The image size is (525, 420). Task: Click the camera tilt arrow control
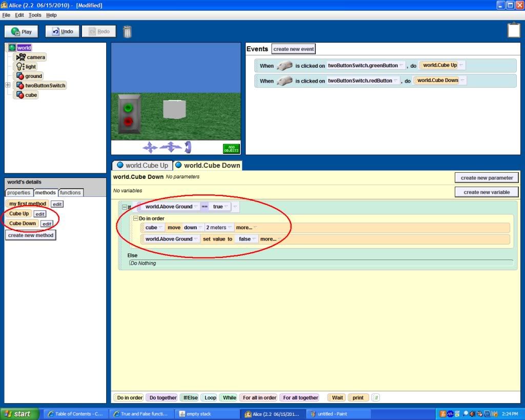click(188, 147)
